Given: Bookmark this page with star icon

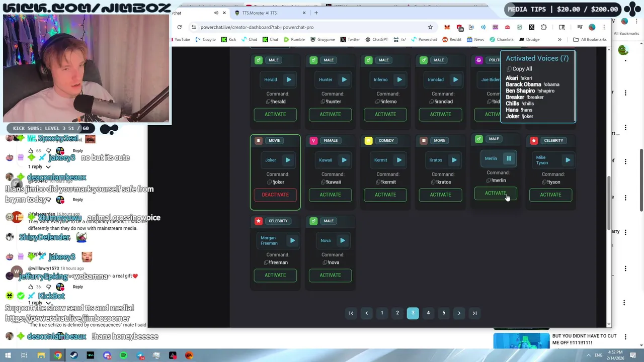Looking at the screenshot, I should click(430, 27).
